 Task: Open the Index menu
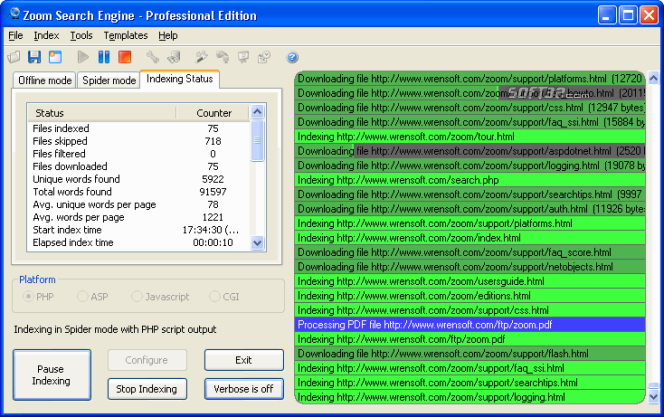tap(46, 36)
